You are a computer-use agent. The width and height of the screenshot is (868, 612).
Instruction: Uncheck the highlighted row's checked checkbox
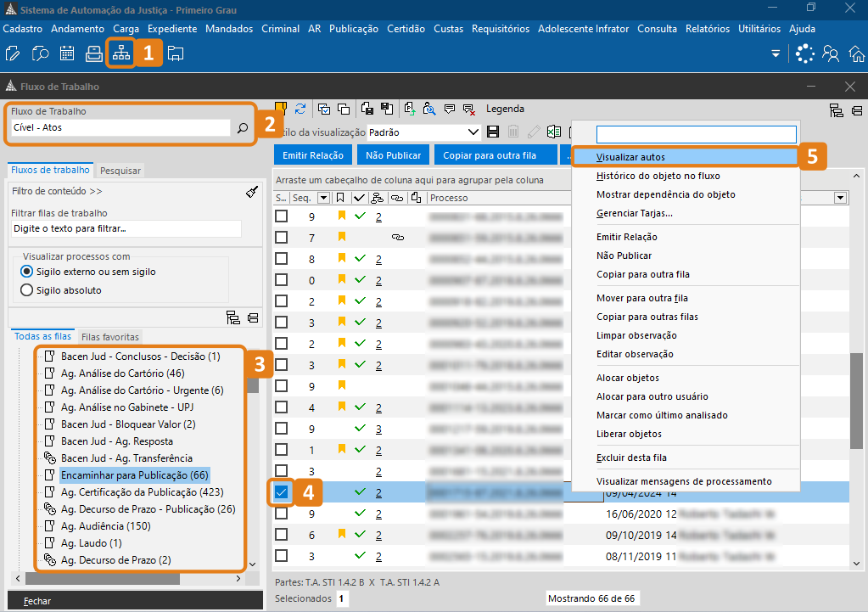click(282, 492)
